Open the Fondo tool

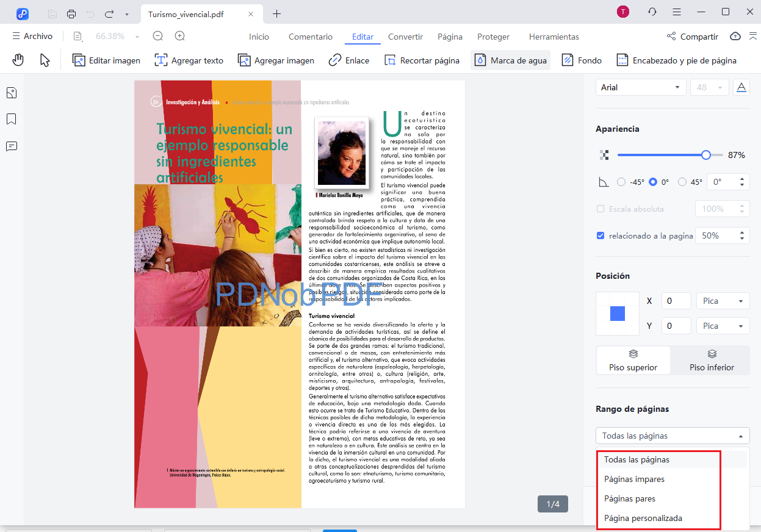[581, 60]
